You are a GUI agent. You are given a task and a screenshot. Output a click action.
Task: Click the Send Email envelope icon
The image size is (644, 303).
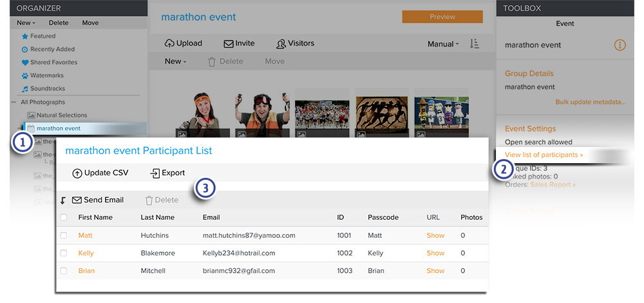click(77, 200)
